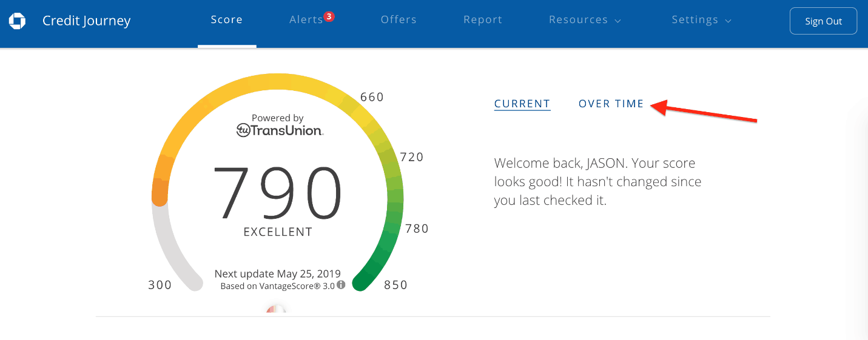The image size is (868, 340).
Task: Click the 660 gauge label
Action: [372, 97]
